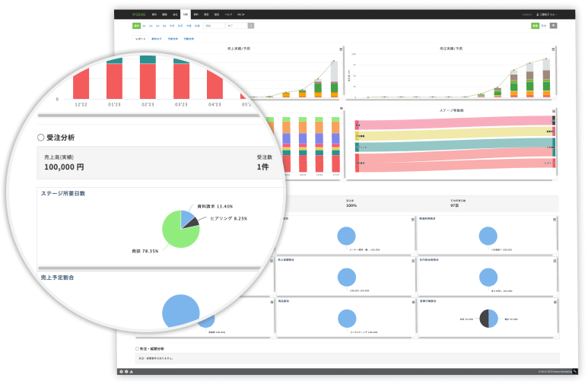Click the scrollbar under the ステージ所要日数 pie
The width and height of the screenshot is (588, 384).
149,268
